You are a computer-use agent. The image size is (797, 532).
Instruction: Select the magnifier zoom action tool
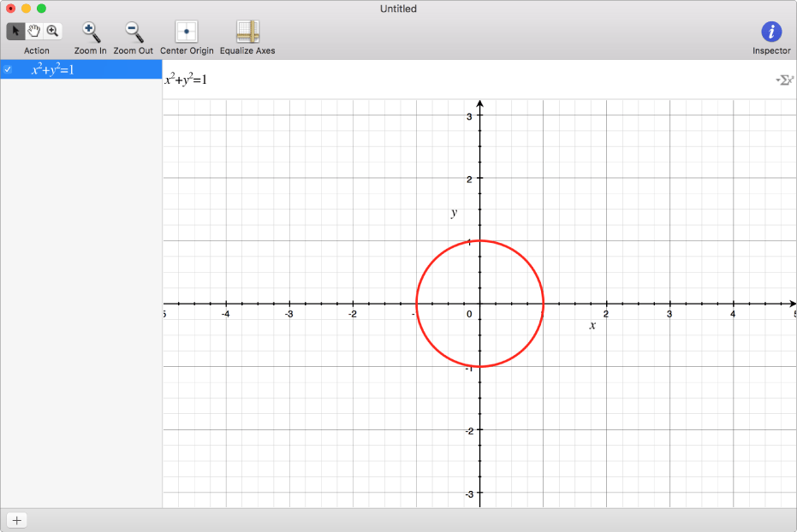pos(52,31)
